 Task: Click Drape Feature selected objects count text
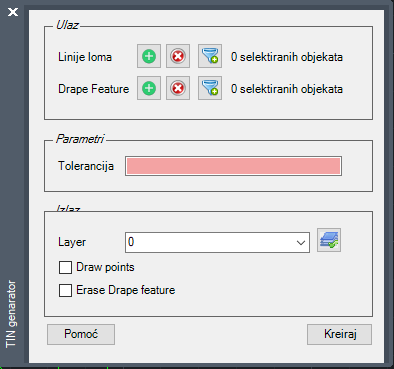tap(287, 89)
